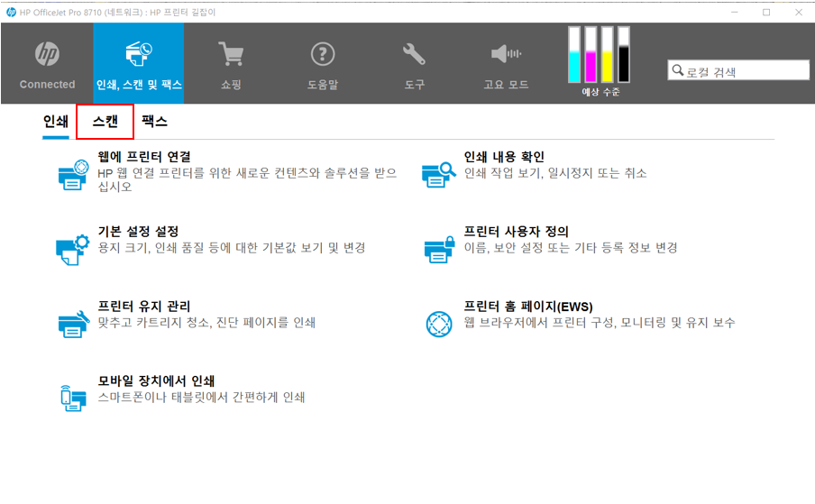Click the 프린터 유지 관리 tool printer icon
The height and width of the screenshot is (504, 815).
[x=73, y=324]
